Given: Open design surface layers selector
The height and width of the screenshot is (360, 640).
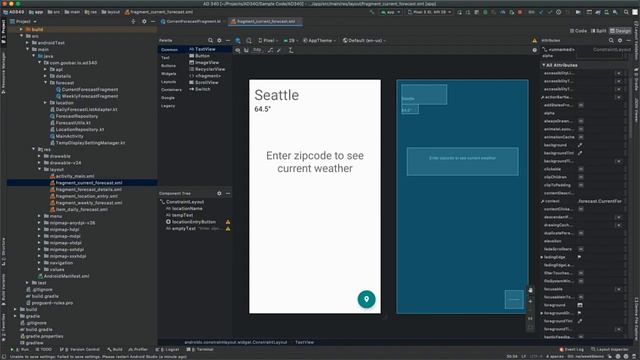Looking at the screenshot, I should click(x=238, y=40).
